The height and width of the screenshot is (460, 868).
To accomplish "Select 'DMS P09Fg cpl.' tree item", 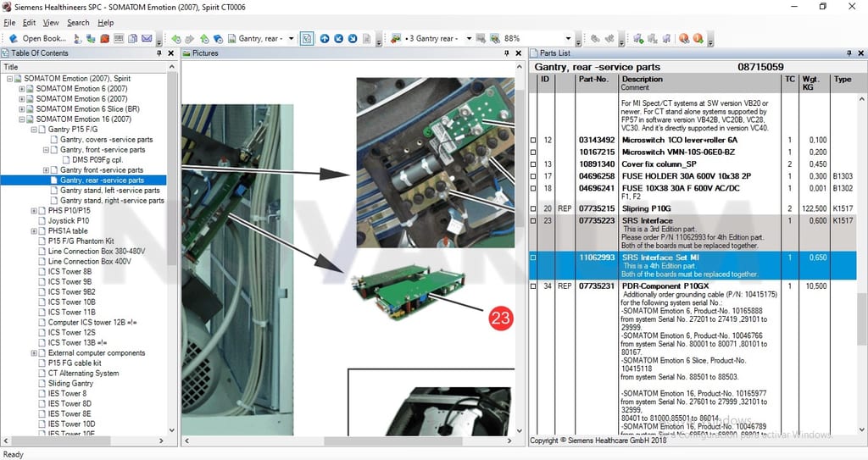I will click(x=97, y=160).
